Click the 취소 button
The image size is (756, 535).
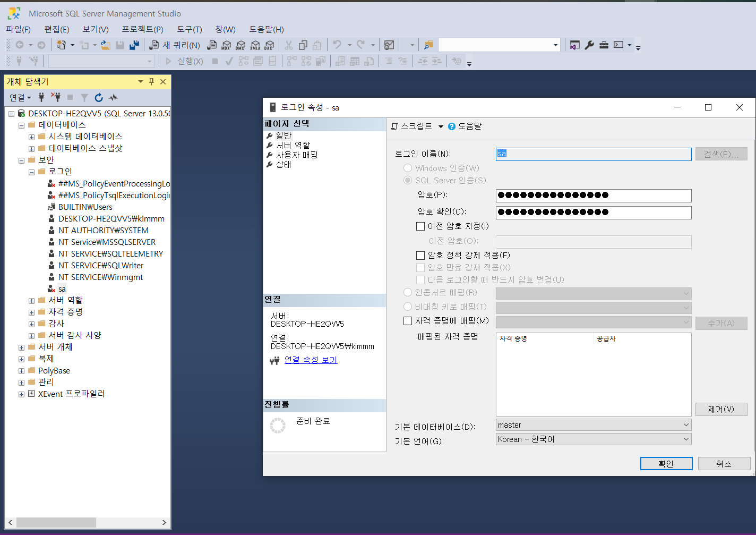[724, 464]
